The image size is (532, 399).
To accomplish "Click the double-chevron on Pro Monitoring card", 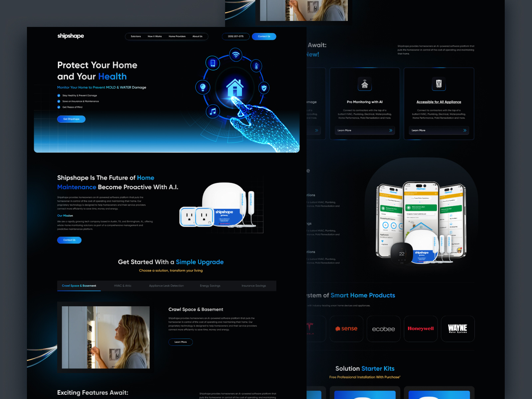I will click(391, 130).
